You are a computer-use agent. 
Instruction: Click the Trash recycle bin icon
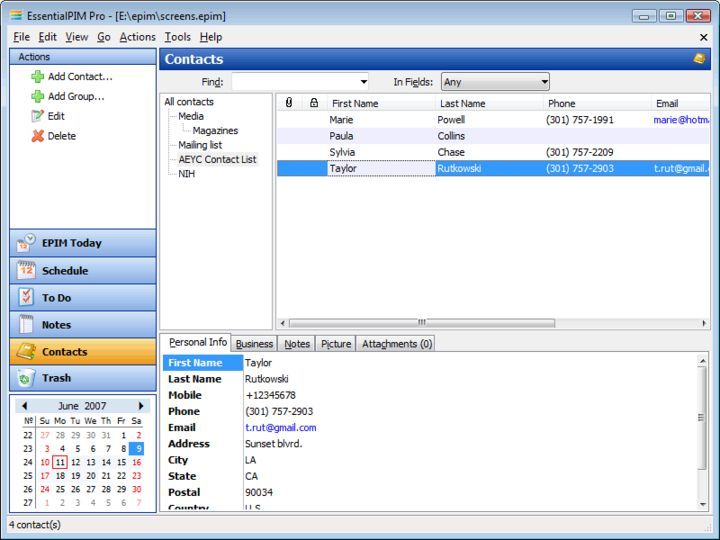click(x=25, y=378)
